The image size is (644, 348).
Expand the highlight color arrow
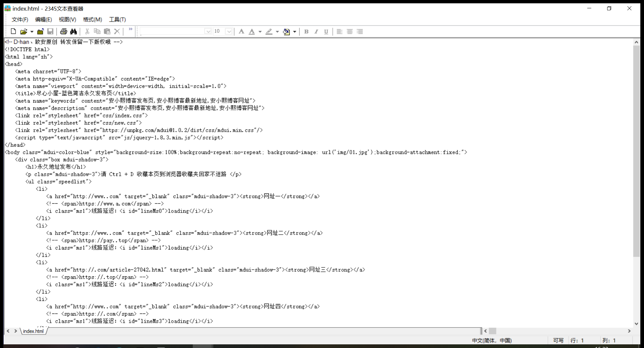pyautogui.click(x=277, y=32)
